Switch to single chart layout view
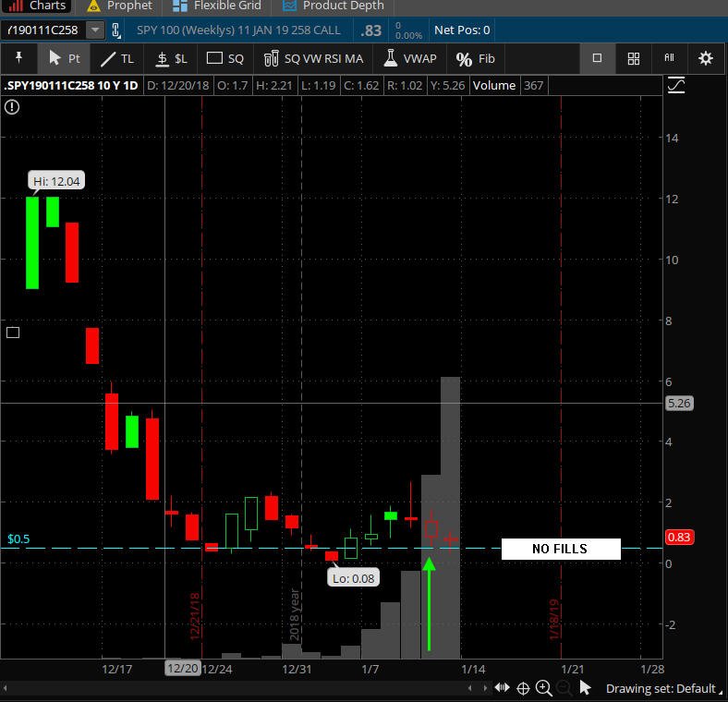 (x=597, y=58)
